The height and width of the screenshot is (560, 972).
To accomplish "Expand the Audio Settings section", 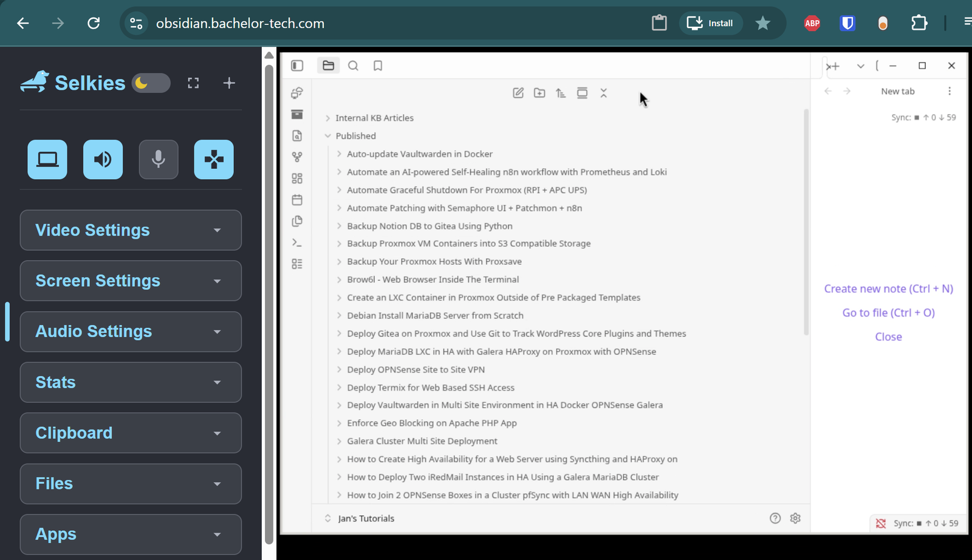I will tap(131, 332).
